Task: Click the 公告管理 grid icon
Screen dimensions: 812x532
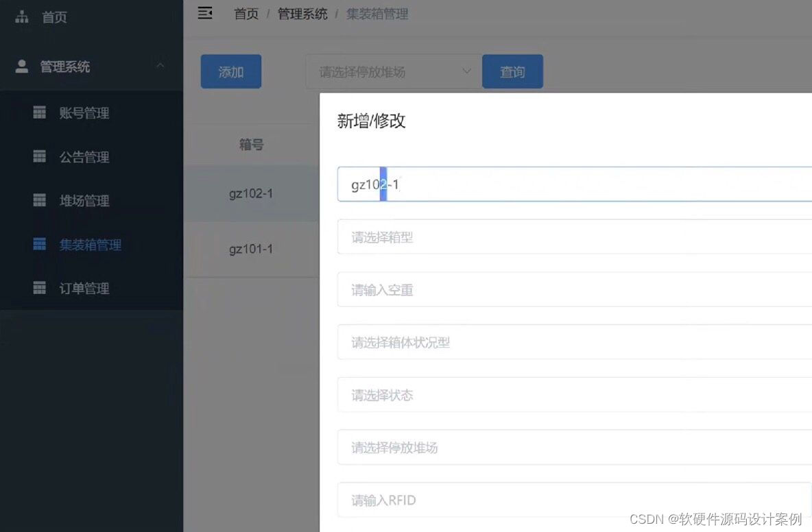Action: coord(38,156)
